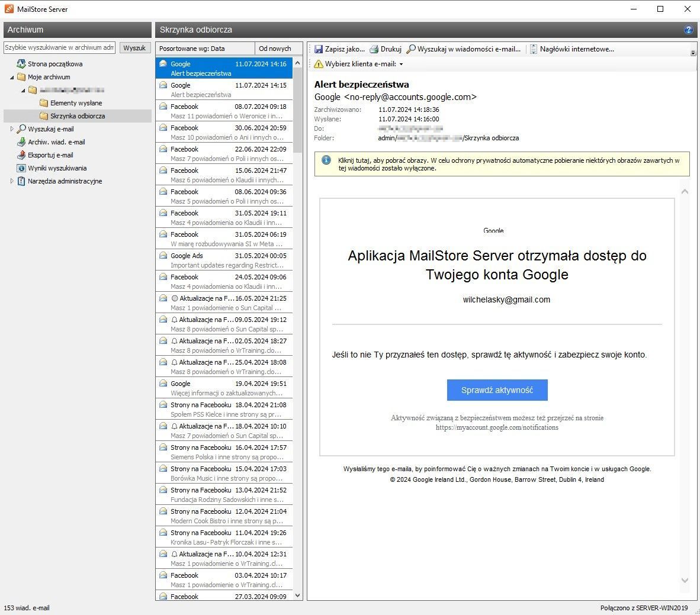Click the quick archive search input field
The height and width of the screenshot is (615, 700).
pos(59,47)
